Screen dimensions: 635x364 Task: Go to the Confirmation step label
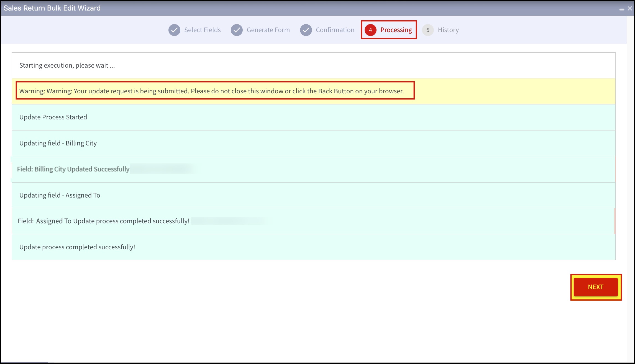point(335,30)
